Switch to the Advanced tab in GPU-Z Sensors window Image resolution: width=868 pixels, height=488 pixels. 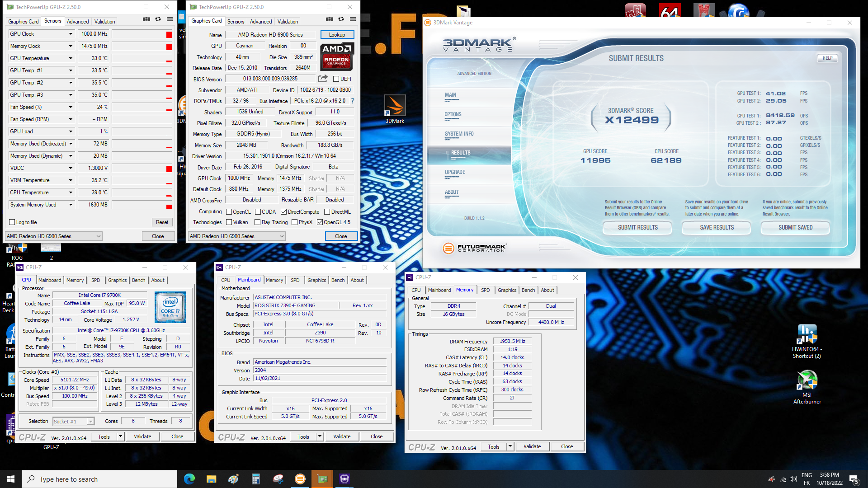[78, 22]
